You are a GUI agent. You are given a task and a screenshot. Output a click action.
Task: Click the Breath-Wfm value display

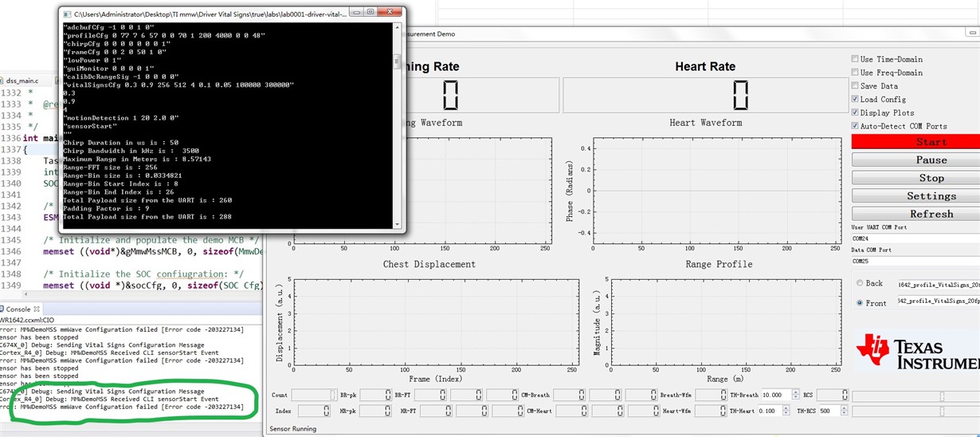(x=711, y=395)
